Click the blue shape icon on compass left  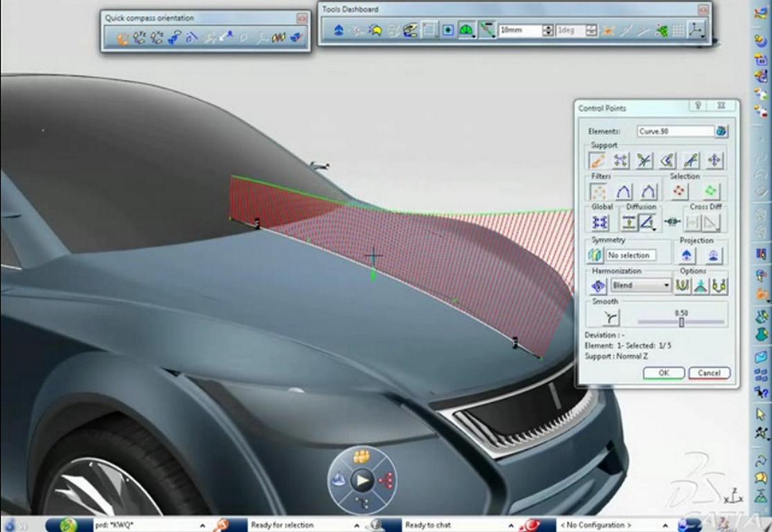pyautogui.click(x=339, y=479)
